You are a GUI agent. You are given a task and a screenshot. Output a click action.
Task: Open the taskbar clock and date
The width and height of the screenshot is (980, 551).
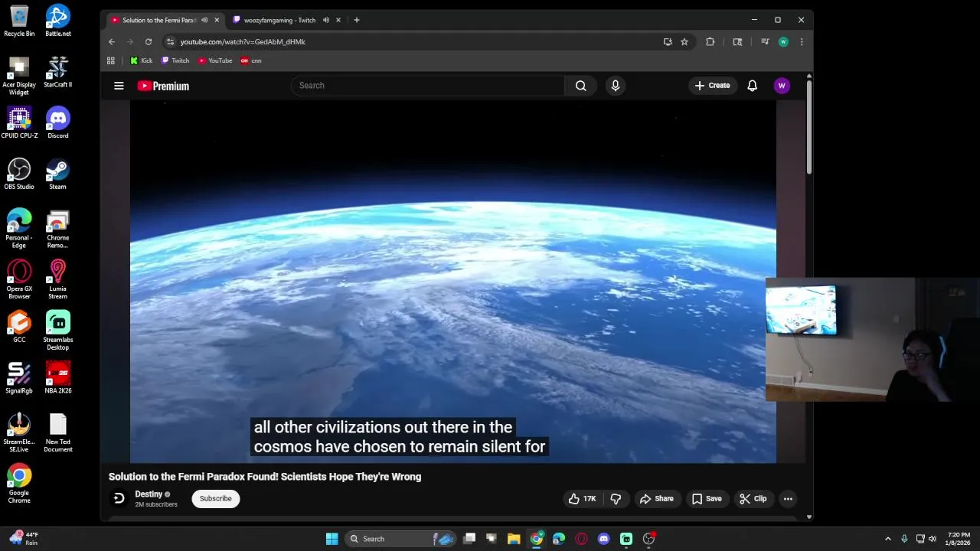click(959, 539)
